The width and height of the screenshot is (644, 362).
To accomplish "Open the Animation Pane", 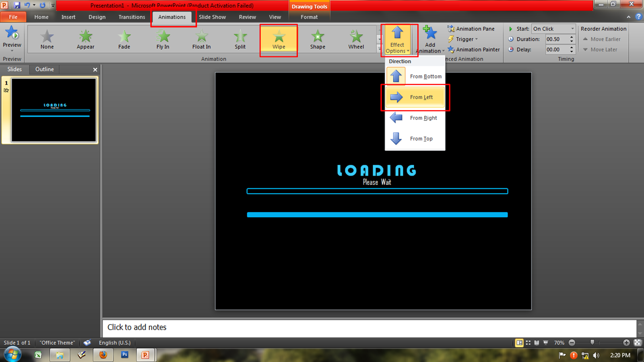I will [472, 29].
